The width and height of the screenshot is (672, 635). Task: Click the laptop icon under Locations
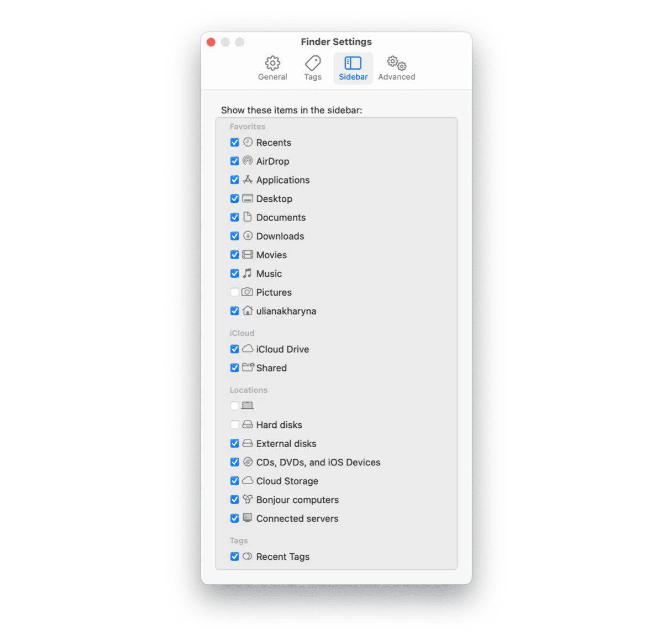248,406
